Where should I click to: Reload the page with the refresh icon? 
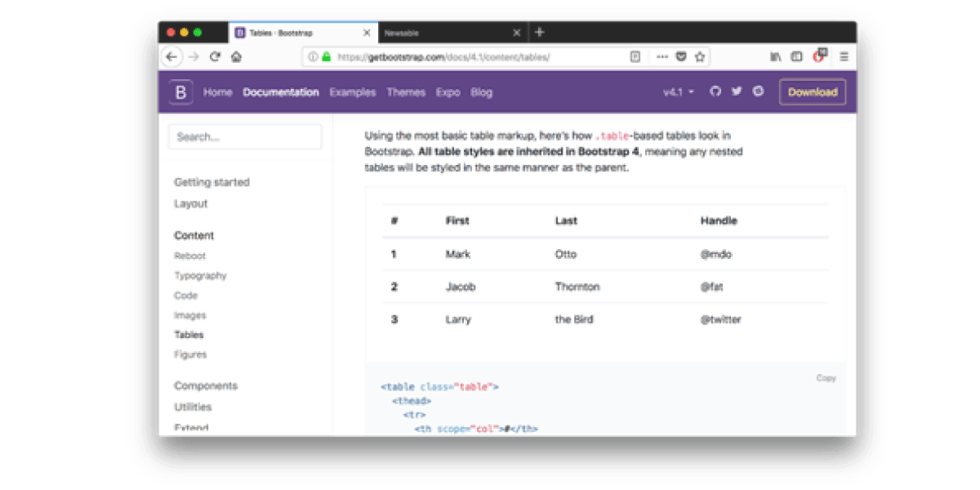216,56
